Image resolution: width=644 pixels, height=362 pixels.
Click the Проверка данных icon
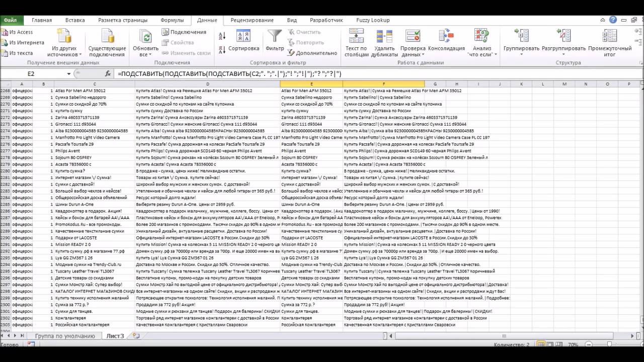coord(413,36)
